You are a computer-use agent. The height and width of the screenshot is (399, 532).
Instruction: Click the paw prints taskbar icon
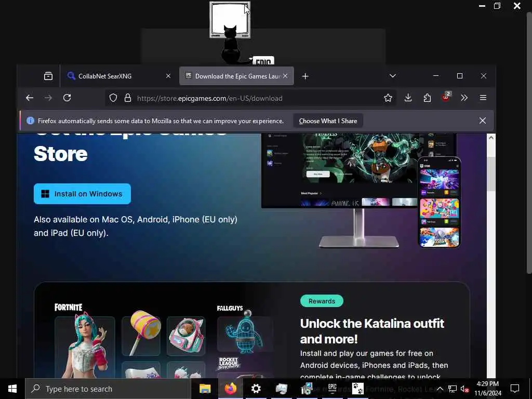tap(357, 389)
